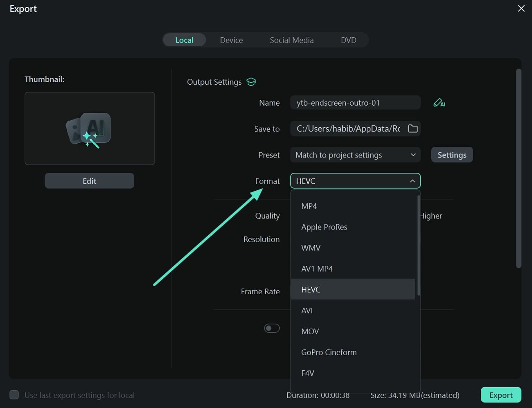
Task: Select Apple ProRes format option
Action: (x=324, y=227)
